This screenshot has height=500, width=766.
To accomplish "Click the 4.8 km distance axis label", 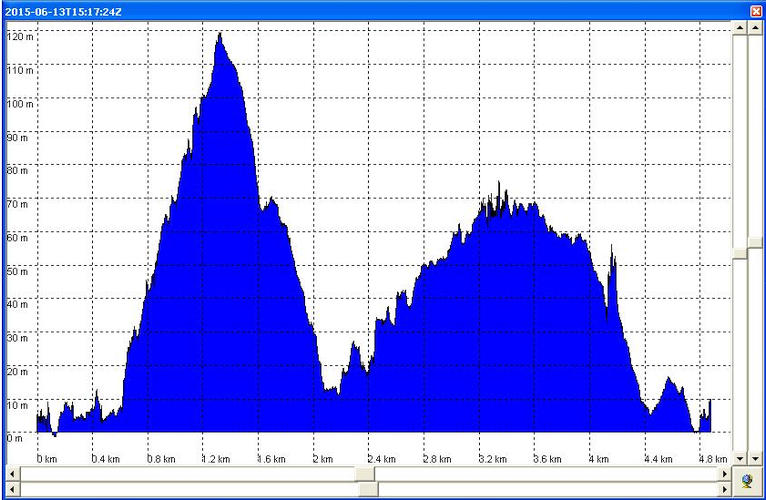I will (713, 459).
